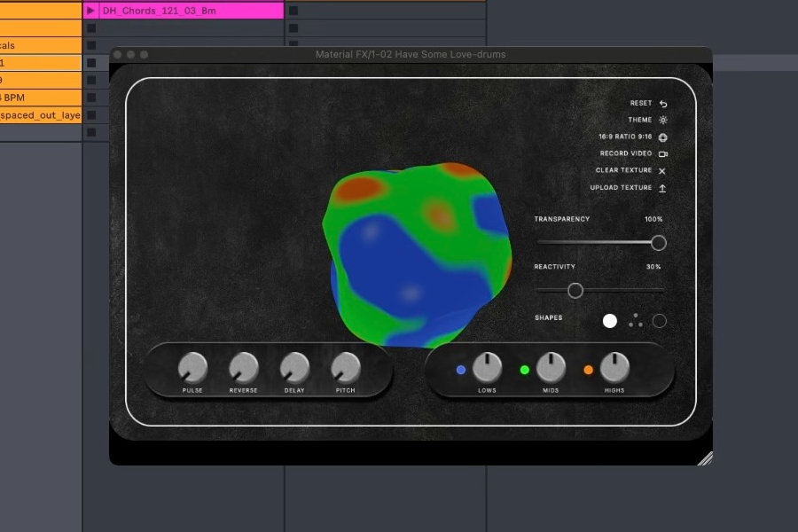
Task: Switch aspect ratio with the 16:9 ratio icon
Action: click(663, 137)
